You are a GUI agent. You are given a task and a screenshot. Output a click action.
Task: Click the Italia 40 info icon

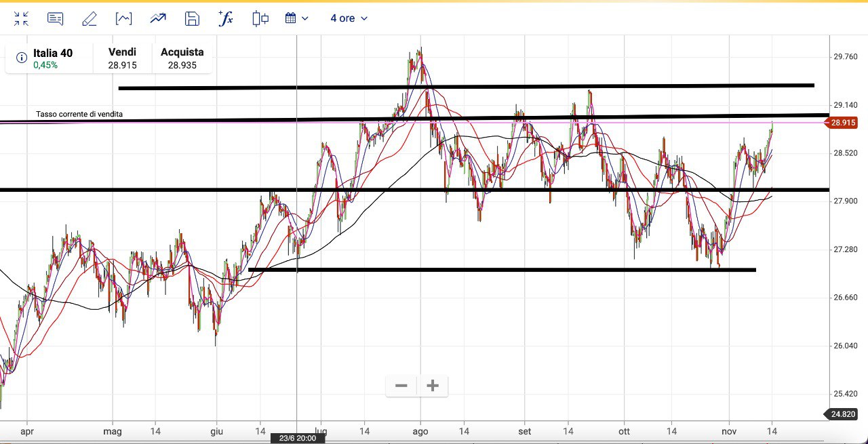[21, 58]
